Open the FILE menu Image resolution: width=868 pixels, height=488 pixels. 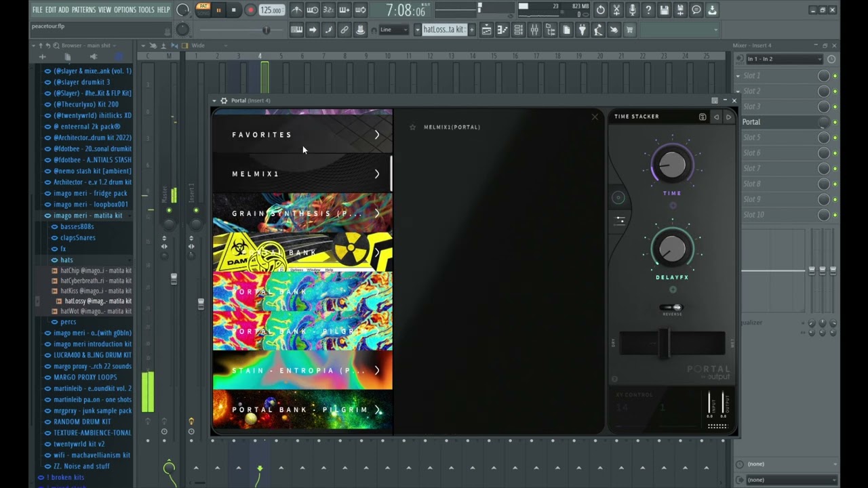(x=37, y=10)
